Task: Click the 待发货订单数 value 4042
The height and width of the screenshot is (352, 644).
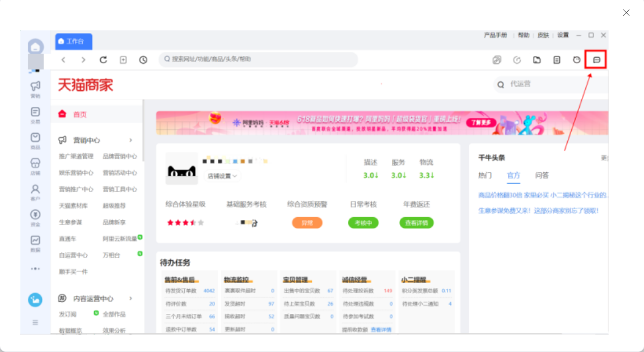Action: [x=209, y=291]
